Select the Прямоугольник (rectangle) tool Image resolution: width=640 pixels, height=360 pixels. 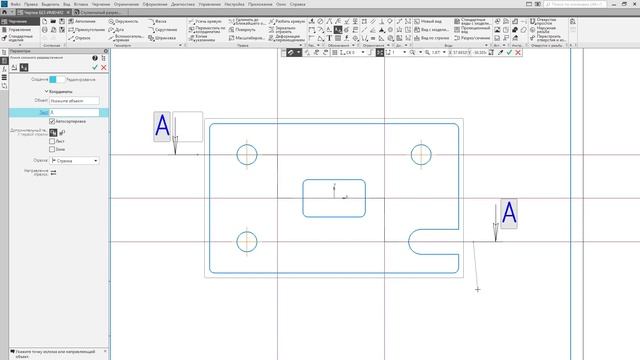86,30
